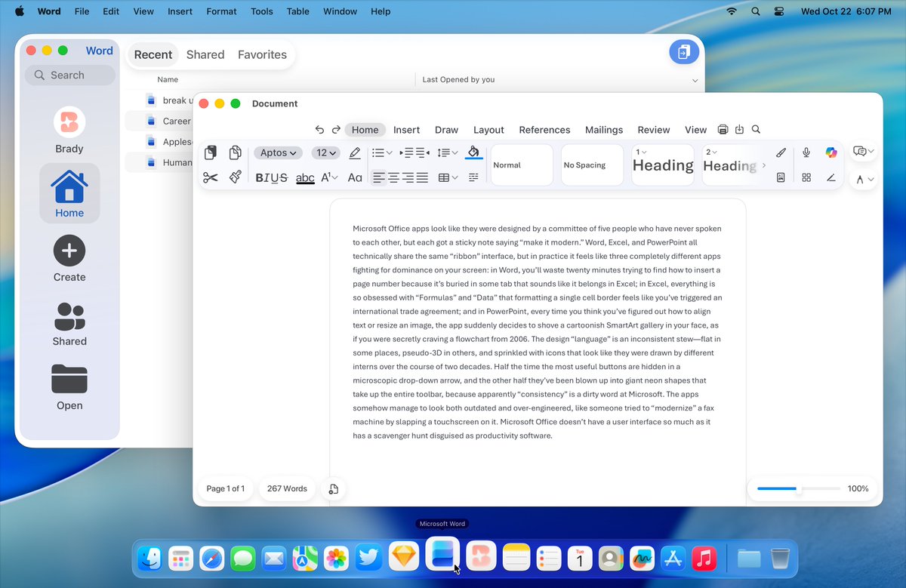Expand the styles gallery arrow
The image size is (906, 588).
(764, 165)
